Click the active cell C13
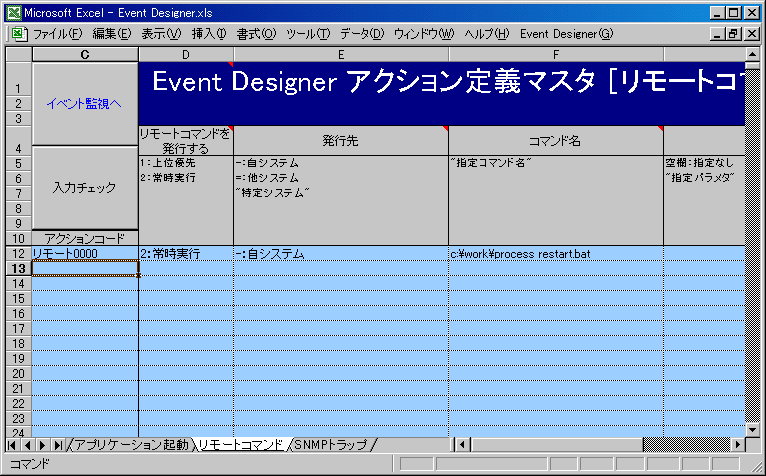Viewport: 766px width, 476px height. [x=85, y=268]
